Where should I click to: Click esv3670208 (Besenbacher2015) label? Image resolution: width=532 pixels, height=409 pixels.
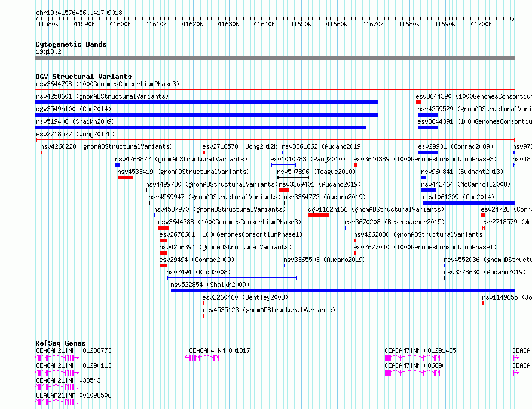point(395,222)
